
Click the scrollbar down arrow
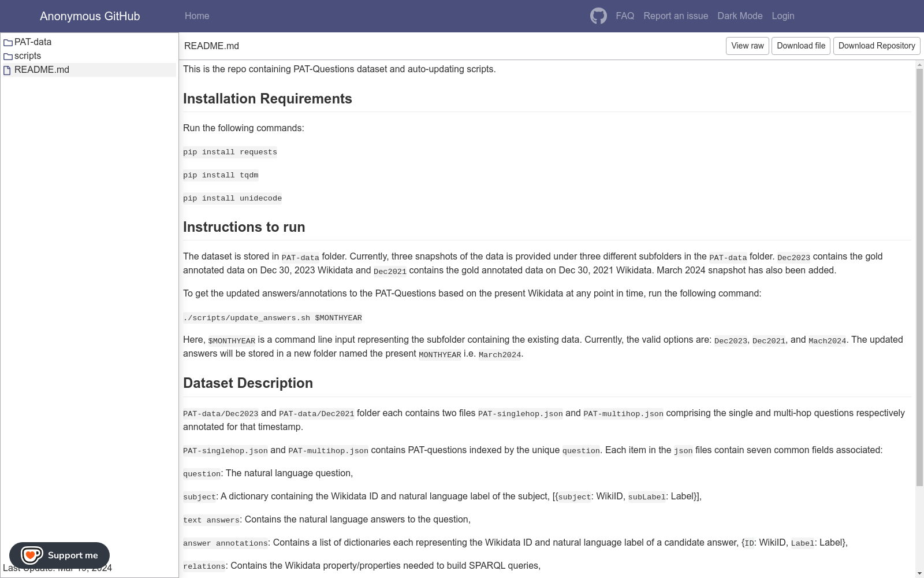click(x=920, y=573)
